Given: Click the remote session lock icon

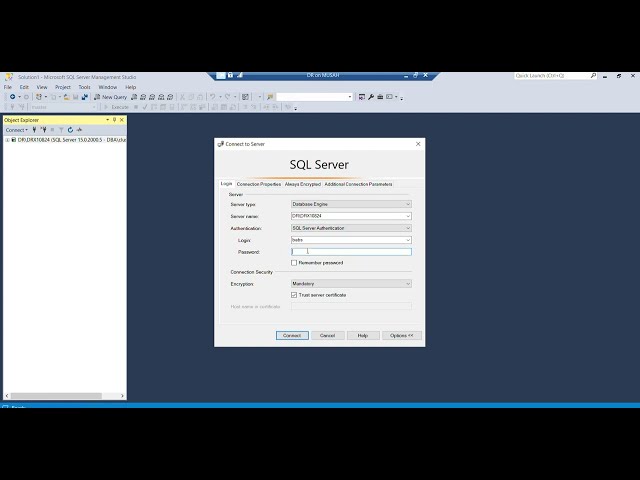Looking at the screenshot, I should 230,75.
